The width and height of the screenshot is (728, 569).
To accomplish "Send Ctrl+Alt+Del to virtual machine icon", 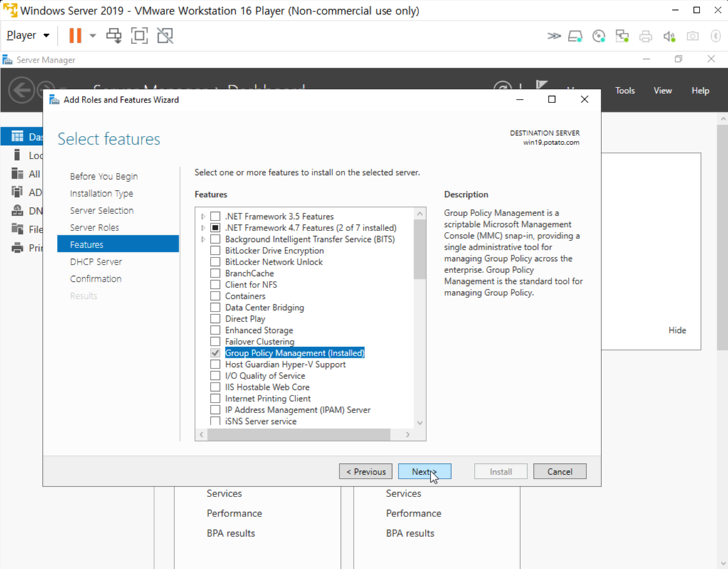I will click(x=114, y=36).
